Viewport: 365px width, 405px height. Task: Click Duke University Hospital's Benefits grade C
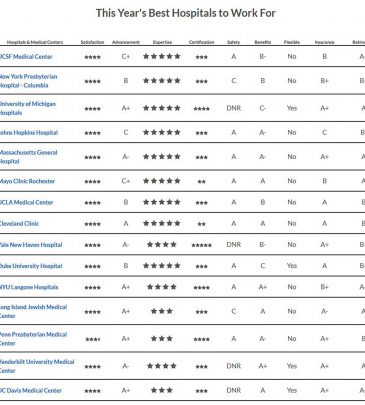tap(263, 266)
